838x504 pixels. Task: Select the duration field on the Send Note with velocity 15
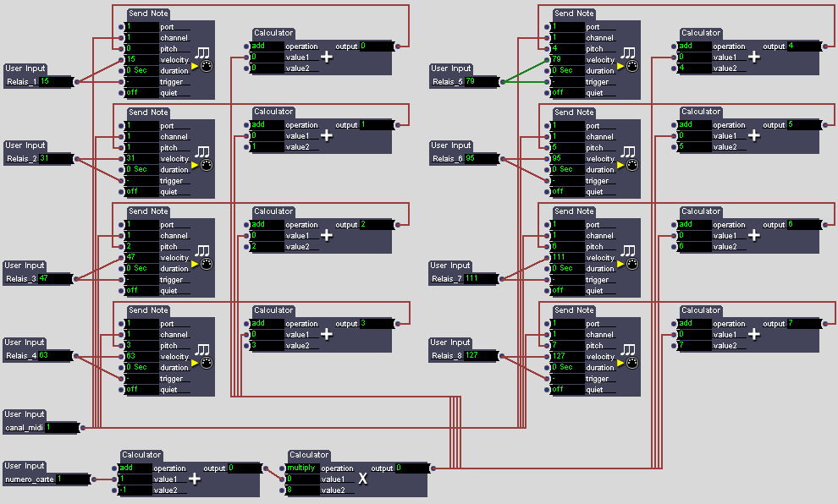(x=141, y=71)
